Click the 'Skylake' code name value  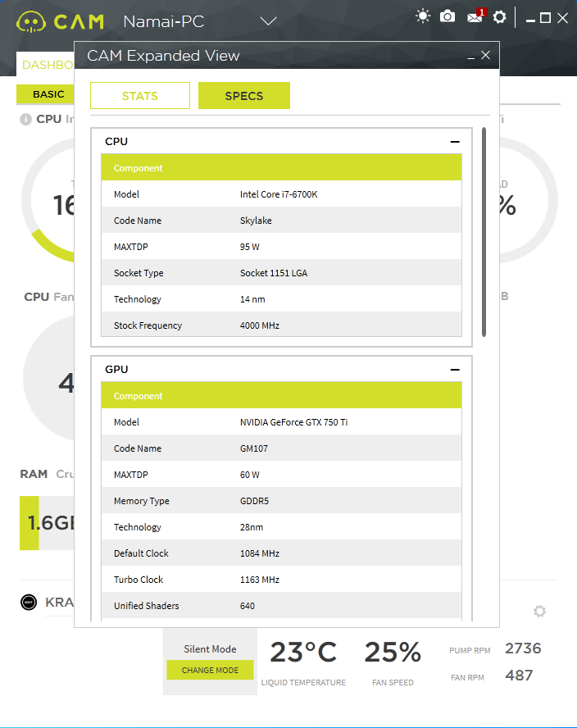tap(256, 221)
